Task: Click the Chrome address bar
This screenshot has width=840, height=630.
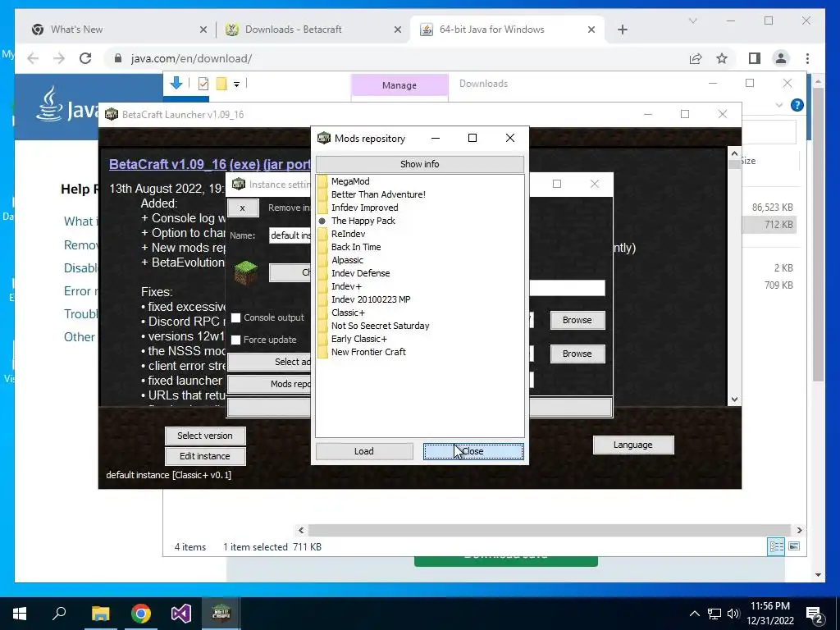Action: 396,58
